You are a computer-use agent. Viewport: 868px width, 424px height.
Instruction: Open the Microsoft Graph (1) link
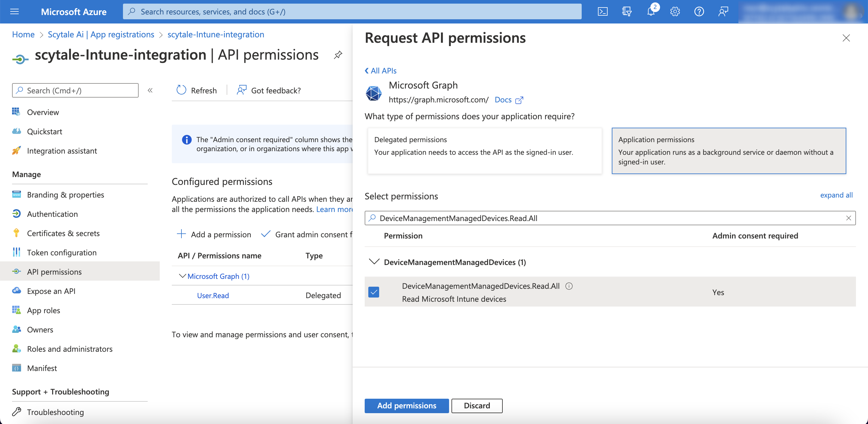pyautogui.click(x=218, y=276)
